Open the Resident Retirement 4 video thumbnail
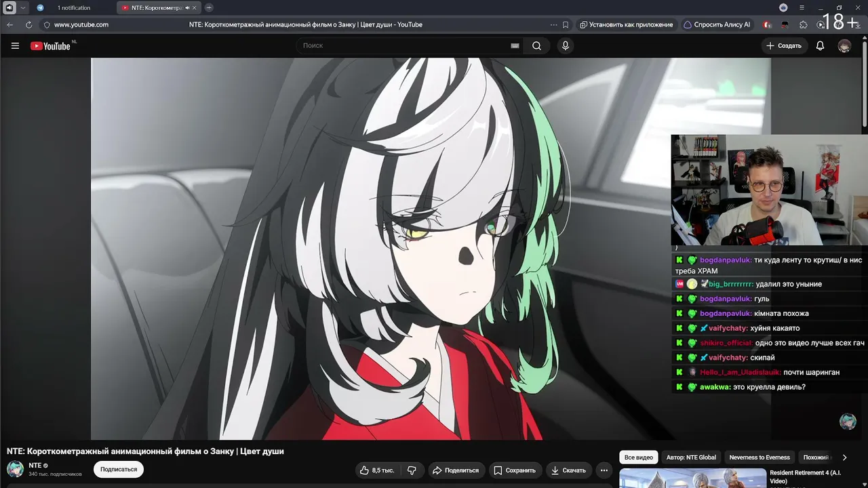This screenshot has width=868, height=488. coord(692,478)
